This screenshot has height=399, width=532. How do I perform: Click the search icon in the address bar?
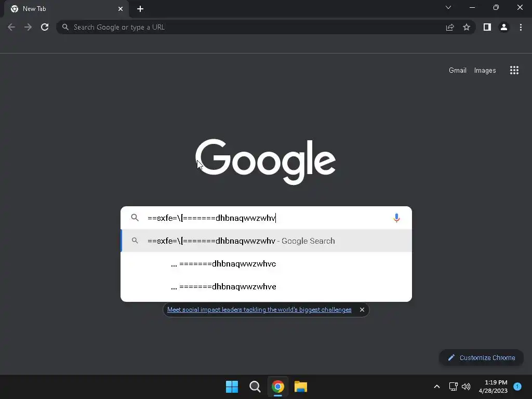click(x=65, y=27)
